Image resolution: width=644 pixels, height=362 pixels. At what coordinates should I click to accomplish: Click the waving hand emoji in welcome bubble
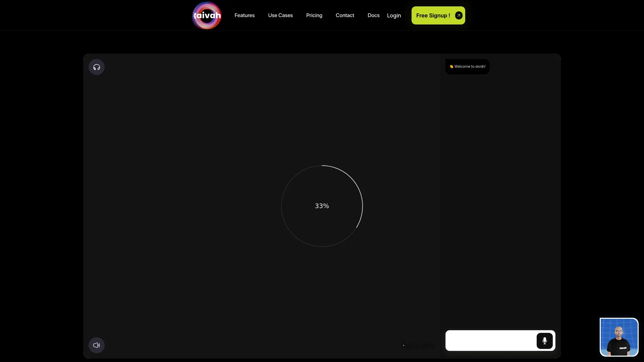pos(451,67)
